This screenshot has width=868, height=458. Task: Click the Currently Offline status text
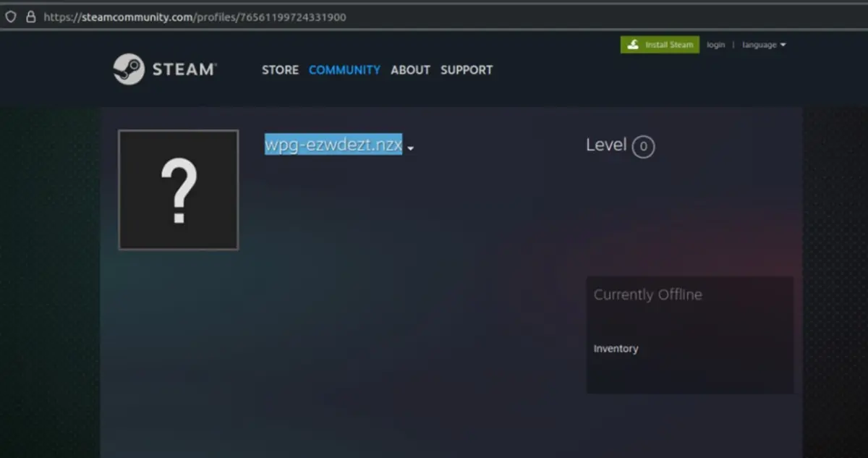[x=647, y=294]
